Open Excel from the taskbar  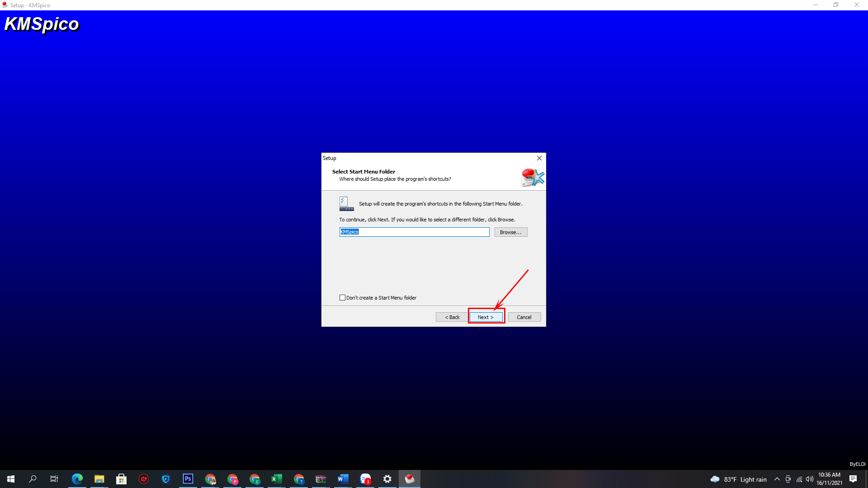(x=276, y=479)
